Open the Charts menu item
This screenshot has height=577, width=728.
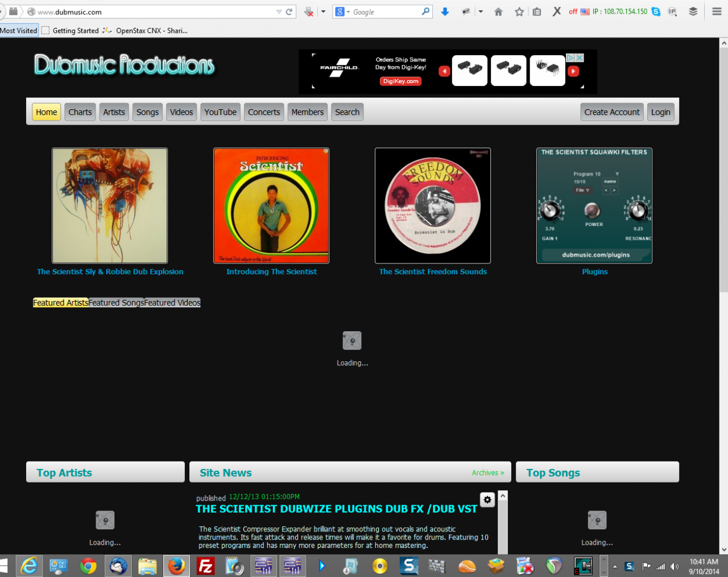pyautogui.click(x=80, y=112)
